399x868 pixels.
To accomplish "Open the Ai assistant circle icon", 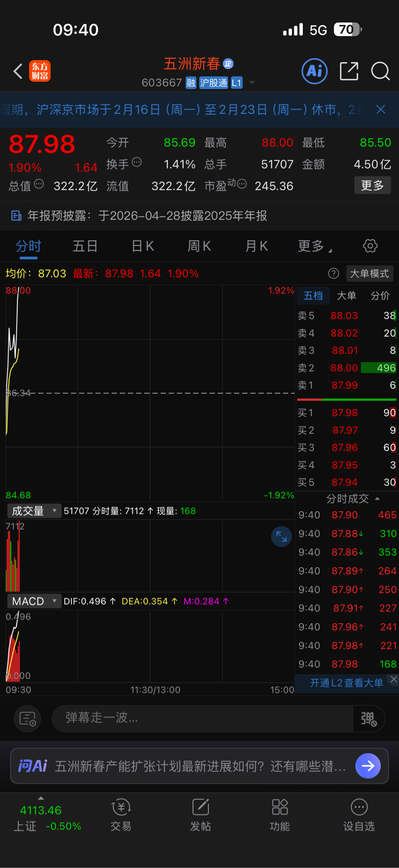I will 315,71.
